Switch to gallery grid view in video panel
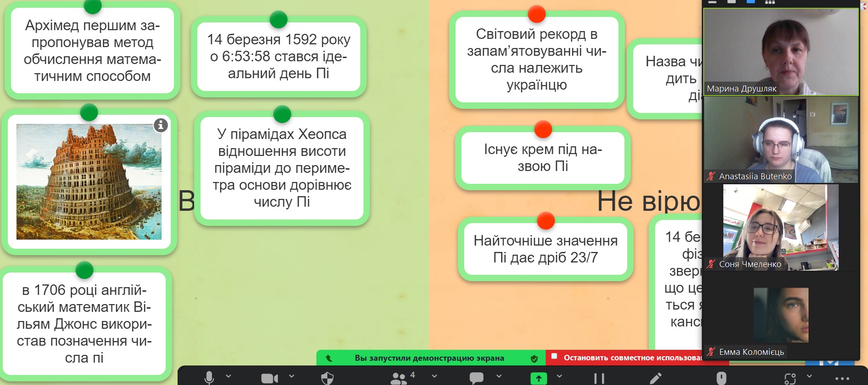 tap(770, 2)
